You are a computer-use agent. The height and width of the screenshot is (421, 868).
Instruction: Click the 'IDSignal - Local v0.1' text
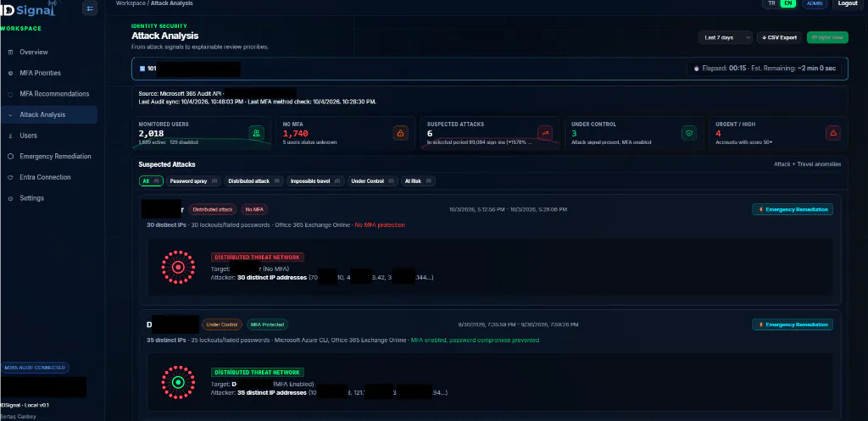point(25,406)
